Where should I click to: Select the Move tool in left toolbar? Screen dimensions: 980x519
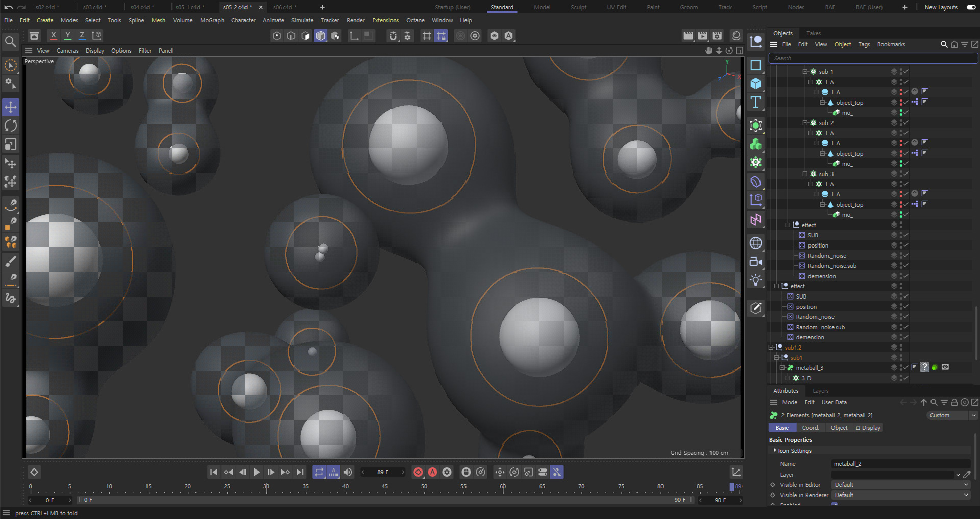11,107
